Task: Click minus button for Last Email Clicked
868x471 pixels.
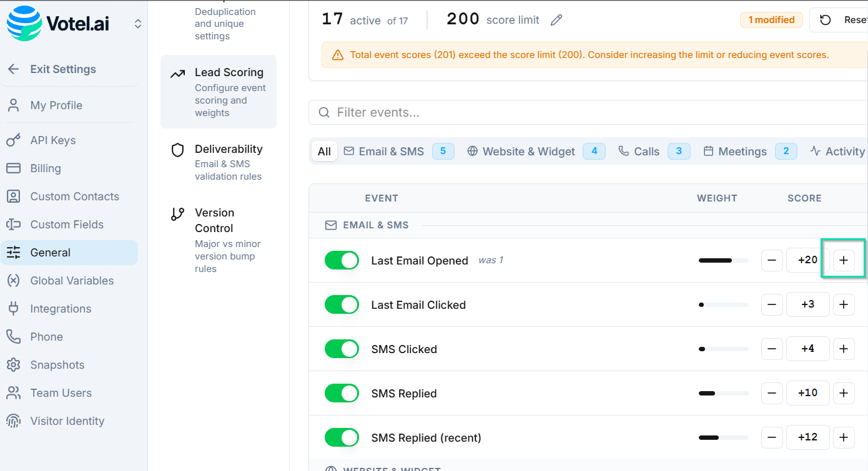Action: coord(772,304)
